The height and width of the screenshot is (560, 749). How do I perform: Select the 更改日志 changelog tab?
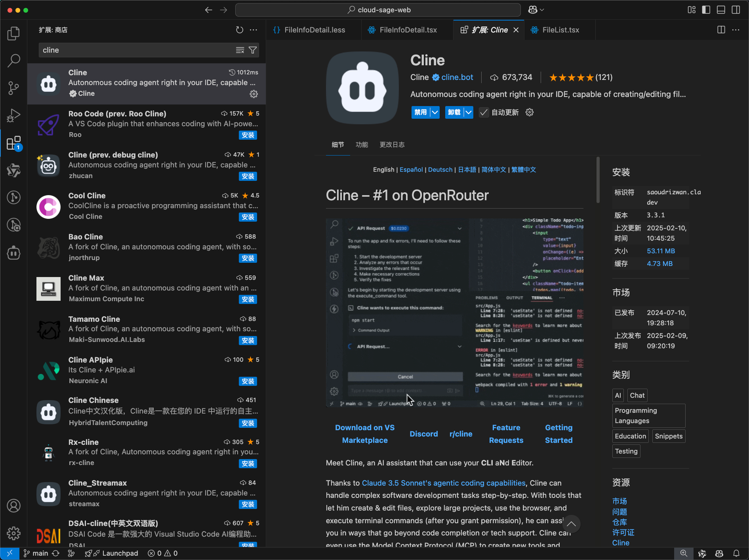click(392, 145)
